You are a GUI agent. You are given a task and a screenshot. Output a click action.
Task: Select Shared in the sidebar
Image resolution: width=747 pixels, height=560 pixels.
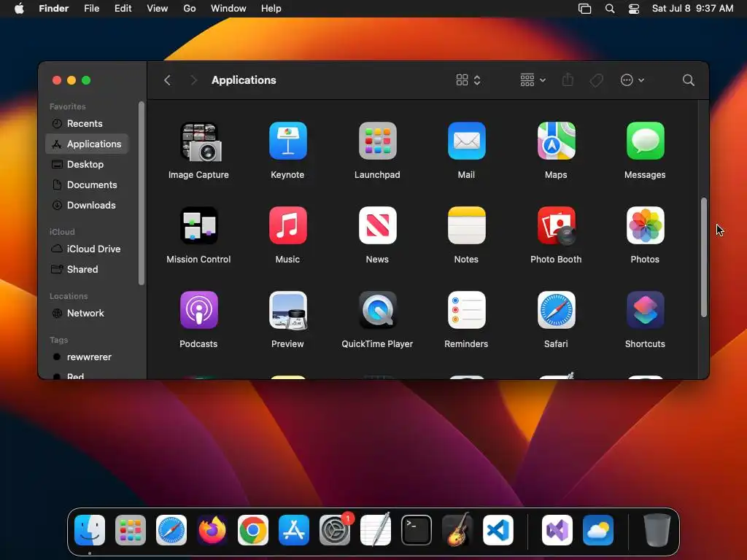87,270
